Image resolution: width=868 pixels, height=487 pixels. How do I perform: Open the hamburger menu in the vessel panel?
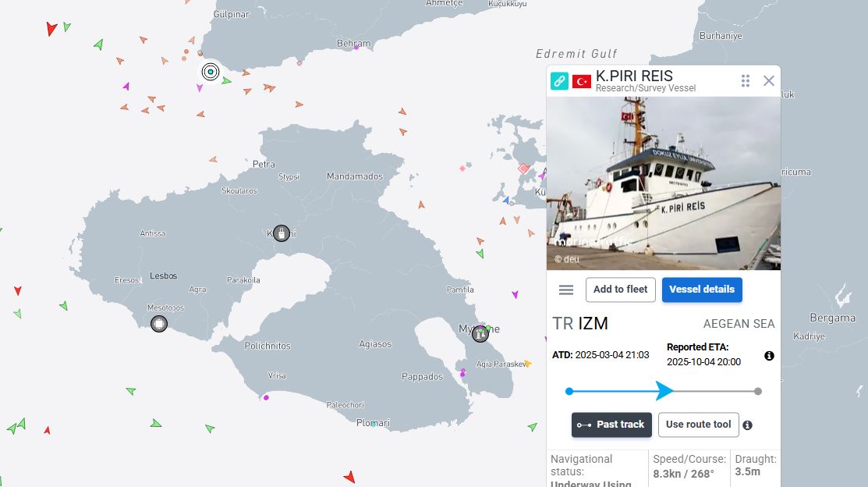[x=566, y=290]
